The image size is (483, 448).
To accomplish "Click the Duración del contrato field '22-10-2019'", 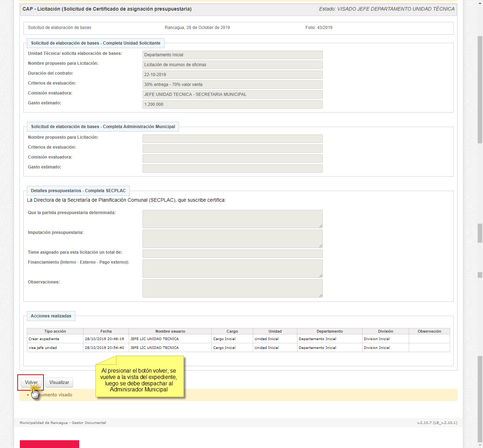I will tap(233, 75).
